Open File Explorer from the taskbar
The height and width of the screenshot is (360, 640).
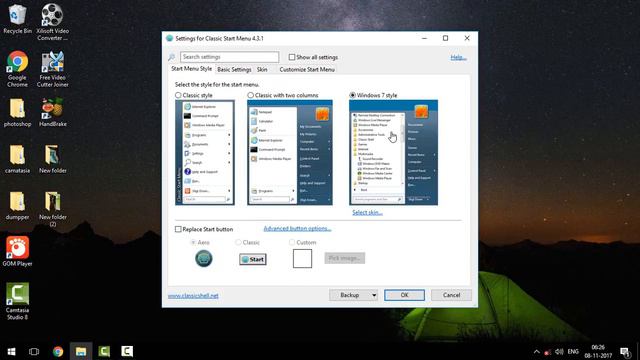tap(81, 351)
